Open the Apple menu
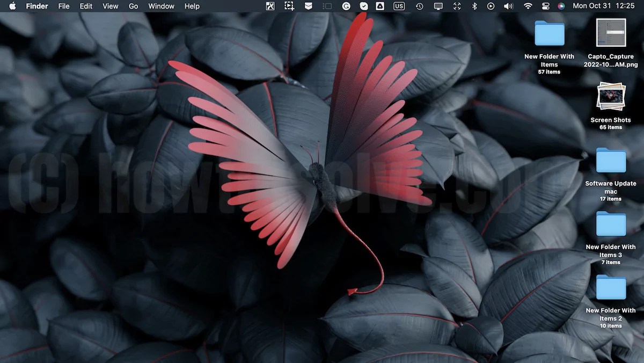 [x=11, y=6]
